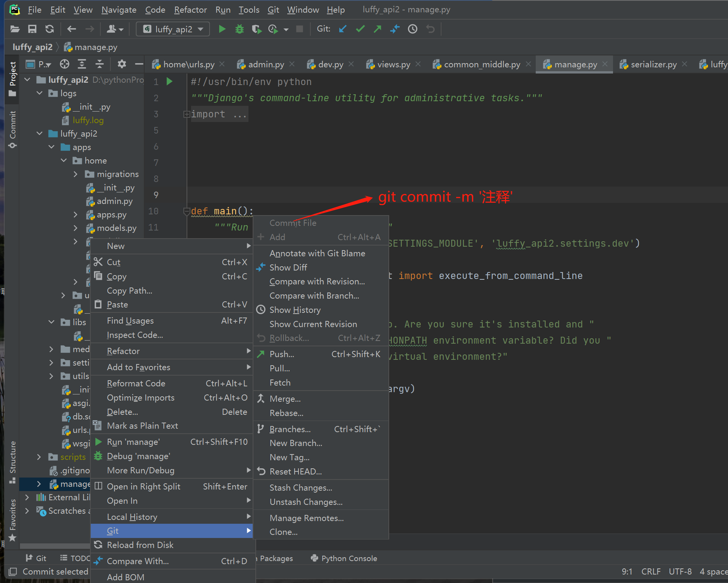Open project tool window settings gear

(x=122, y=64)
